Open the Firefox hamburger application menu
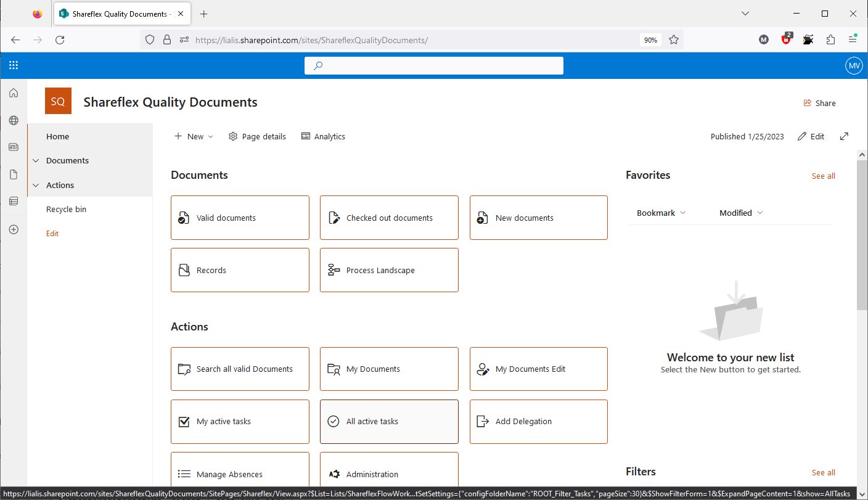 tap(853, 39)
